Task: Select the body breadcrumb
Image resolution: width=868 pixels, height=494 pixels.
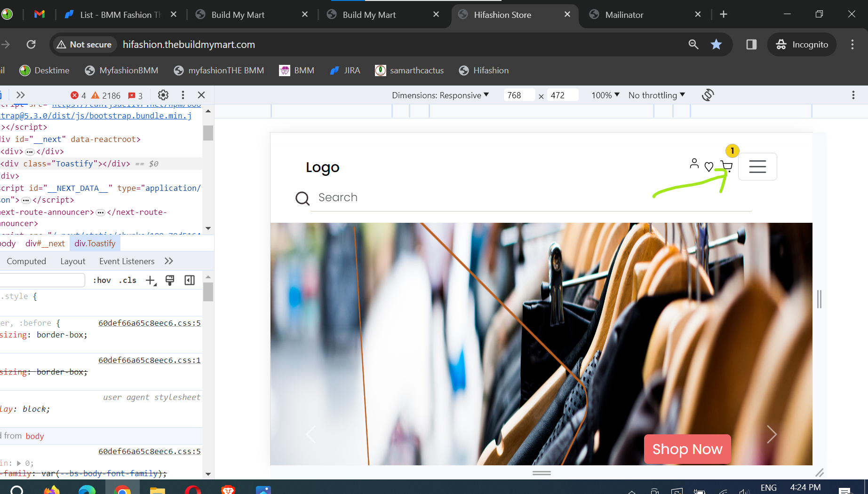Action: pos(8,243)
